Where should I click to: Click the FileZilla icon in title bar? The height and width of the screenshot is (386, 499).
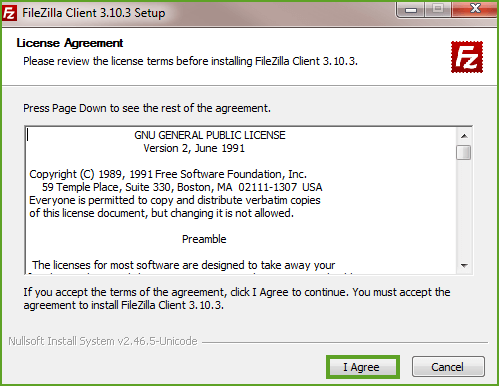9,13
